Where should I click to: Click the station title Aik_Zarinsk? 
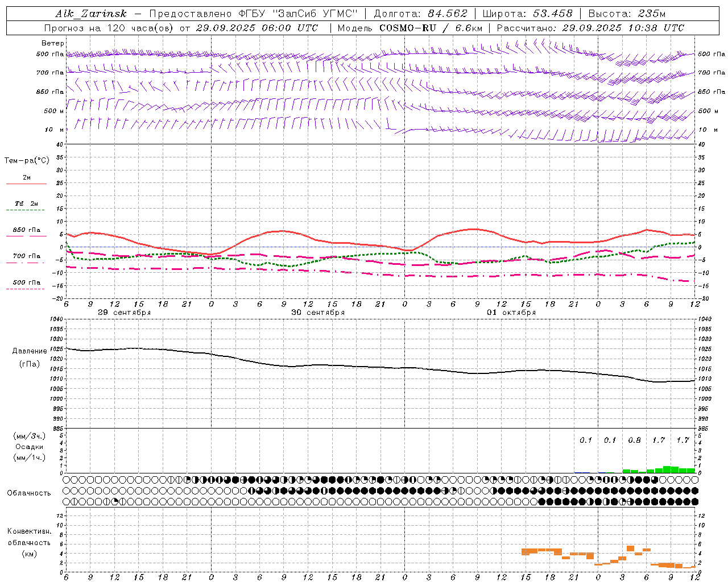tap(91, 14)
